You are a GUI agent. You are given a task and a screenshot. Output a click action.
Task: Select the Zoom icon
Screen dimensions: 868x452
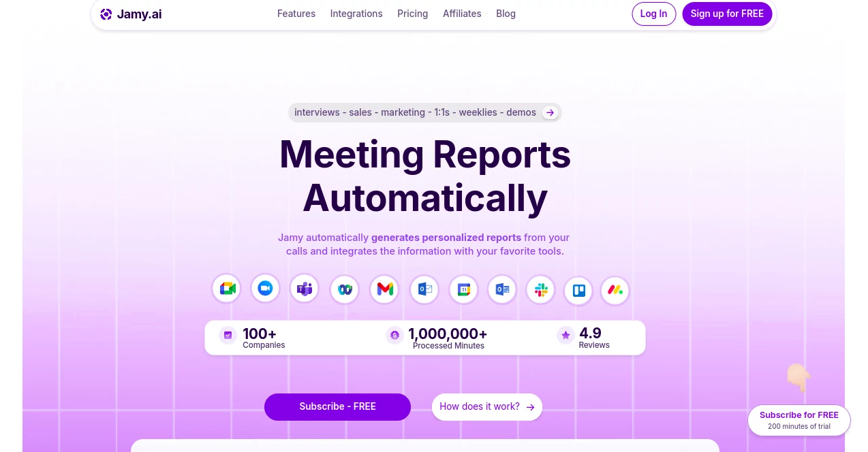click(x=265, y=288)
